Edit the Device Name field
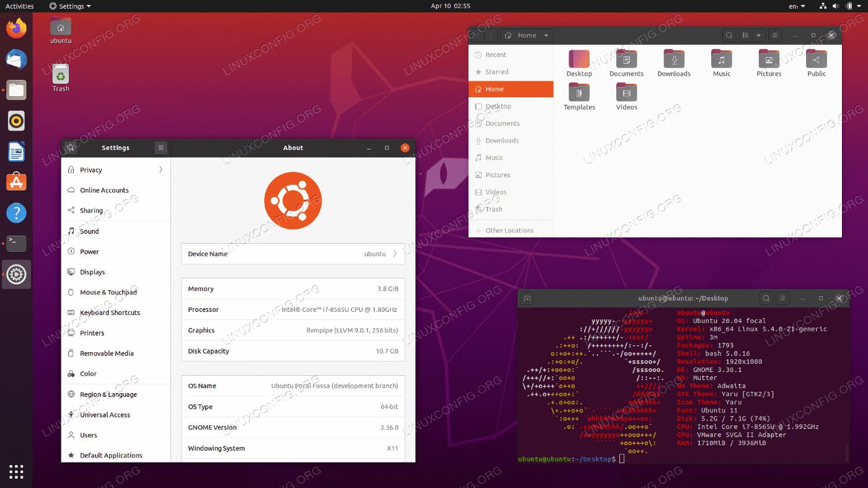Viewport: 868px width, 488px height. pos(293,254)
